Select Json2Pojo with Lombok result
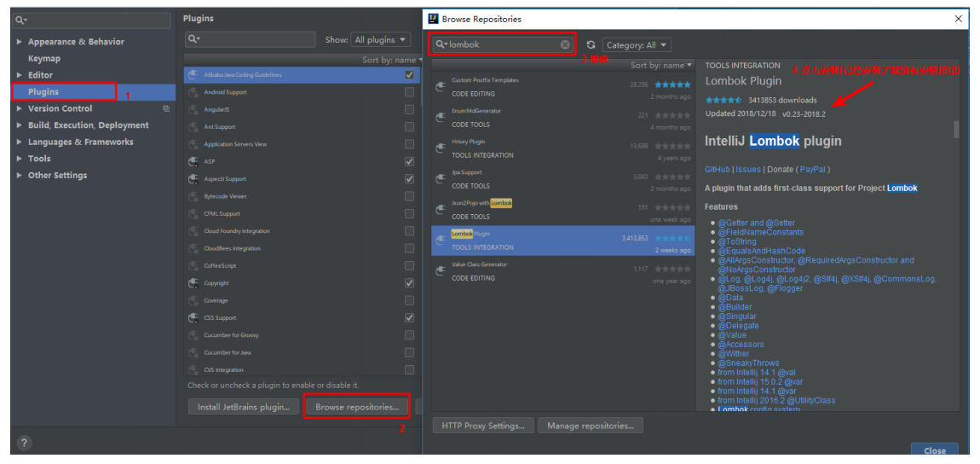 tap(563, 210)
